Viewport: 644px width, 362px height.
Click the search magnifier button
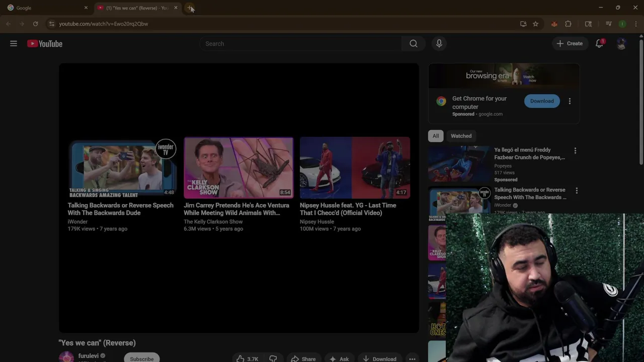(x=414, y=44)
